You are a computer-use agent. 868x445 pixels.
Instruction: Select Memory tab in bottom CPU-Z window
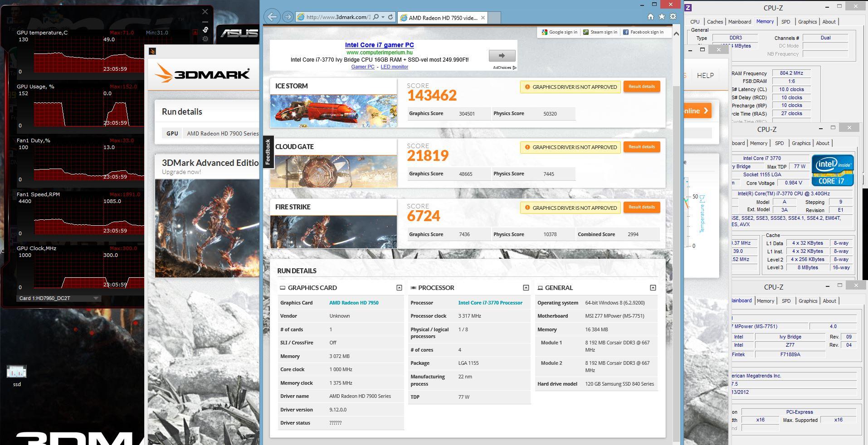point(766,301)
